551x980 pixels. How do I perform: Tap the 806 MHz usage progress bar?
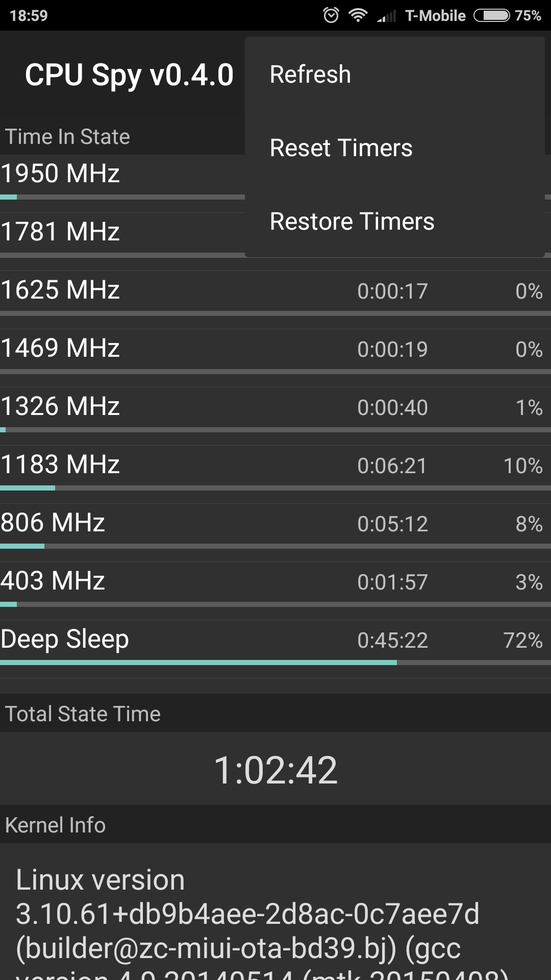click(x=275, y=546)
